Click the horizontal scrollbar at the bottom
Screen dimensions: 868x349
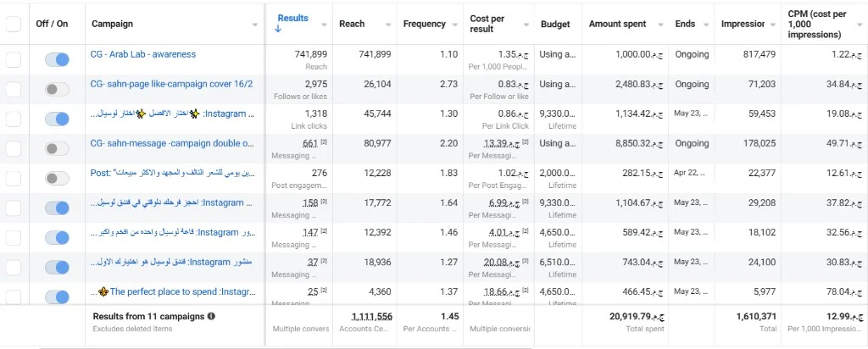coord(285,347)
